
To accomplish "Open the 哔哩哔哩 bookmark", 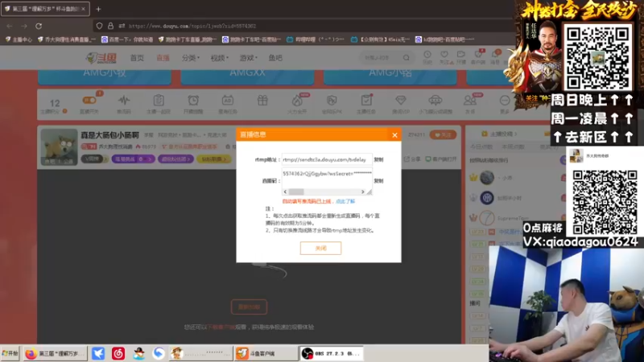I will (x=316, y=39).
